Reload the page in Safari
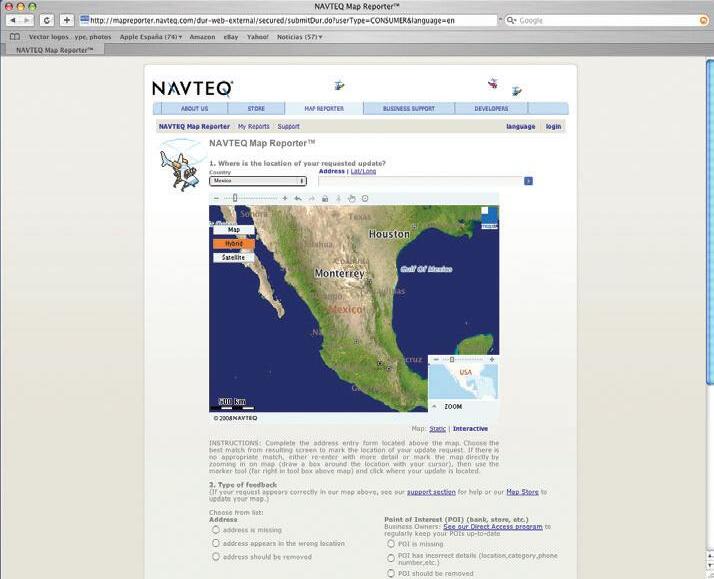 tap(46, 20)
